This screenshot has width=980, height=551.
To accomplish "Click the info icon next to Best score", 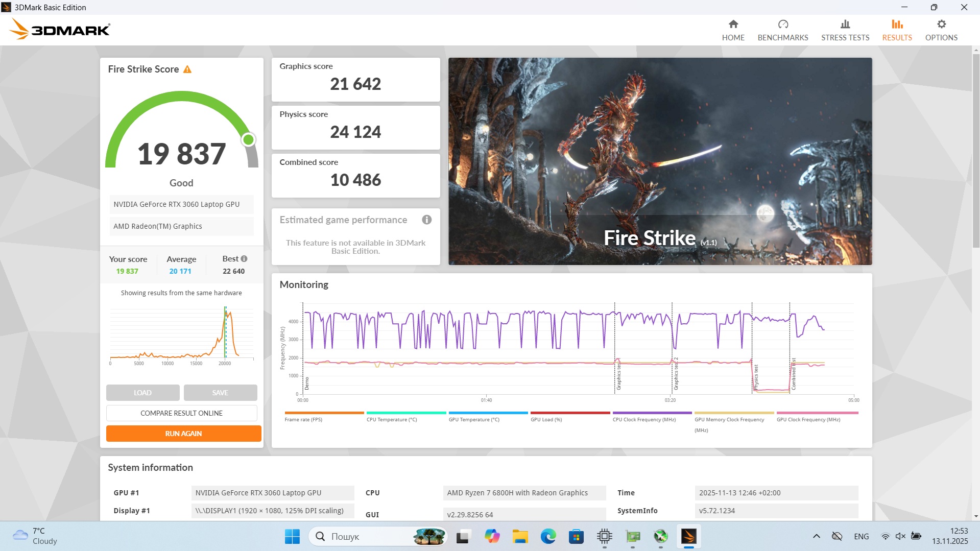I will click(x=244, y=259).
